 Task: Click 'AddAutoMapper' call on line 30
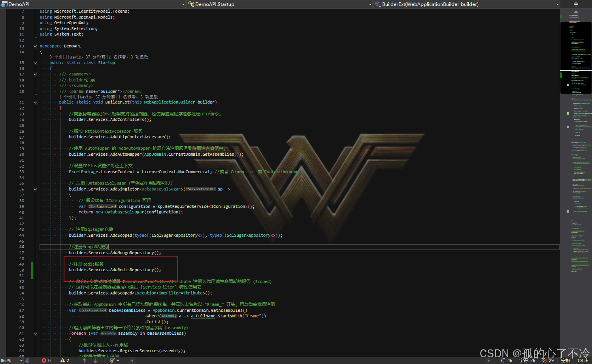coord(126,155)
